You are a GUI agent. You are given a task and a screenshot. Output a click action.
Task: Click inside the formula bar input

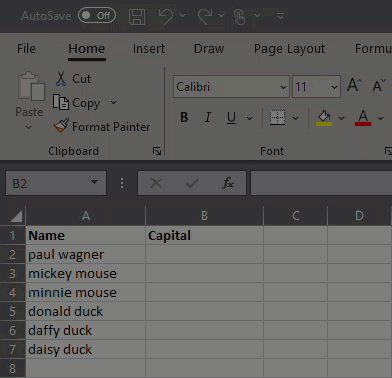[x=321, y=183]
